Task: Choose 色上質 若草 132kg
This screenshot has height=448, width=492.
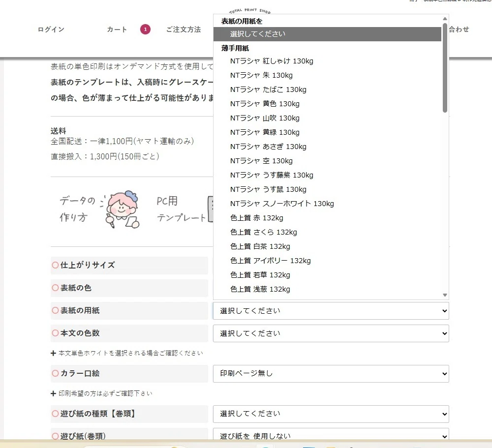Action: [x=327, y=275]
